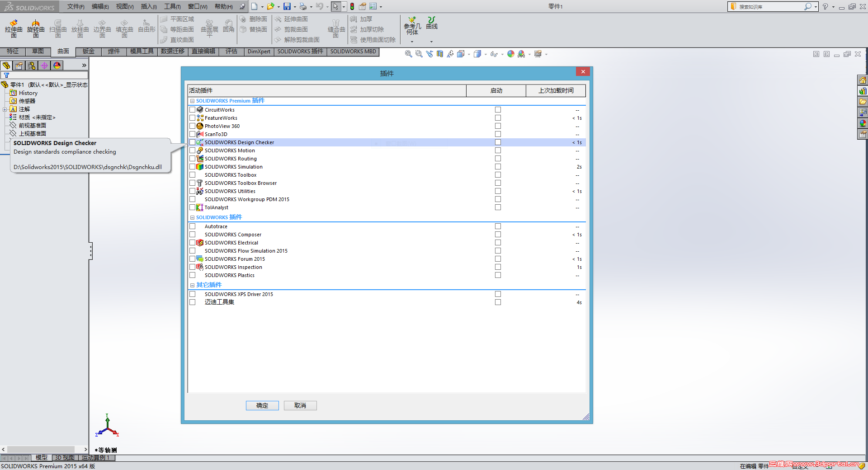Click the Edit Appearance color ball icon
Viewport: 868px width, 470px height.
511,54
